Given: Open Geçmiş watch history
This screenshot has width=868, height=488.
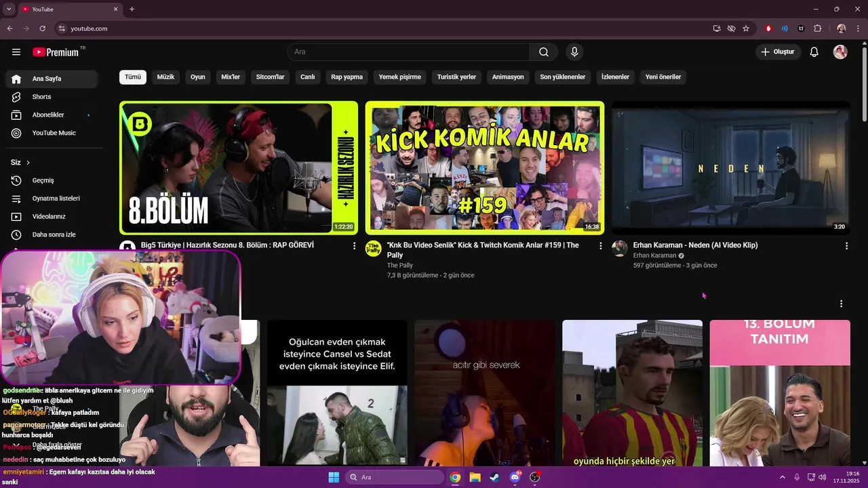Looking at the screenshot, I should (52, 180).
